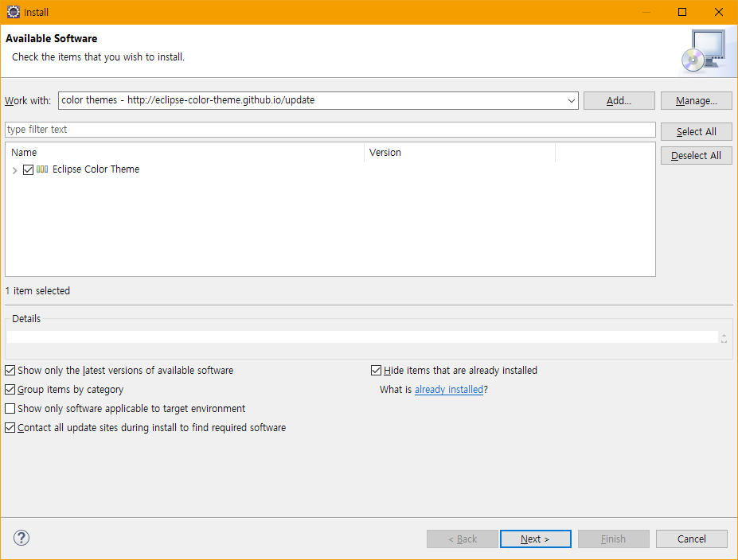Click the Next > button
The width and height of the screenshot is (738, 560).
pyautogui.click(x=536, y=539)
